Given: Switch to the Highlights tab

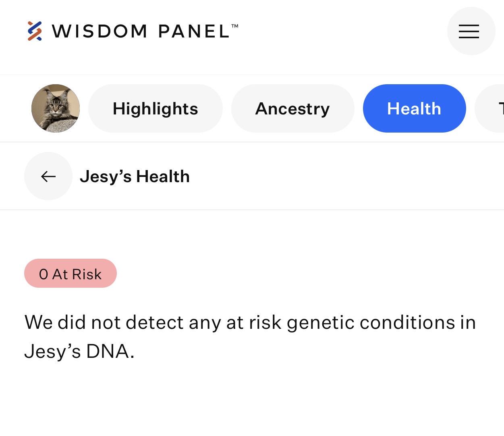Looking at the screenshot, I should tap(156, 108).
